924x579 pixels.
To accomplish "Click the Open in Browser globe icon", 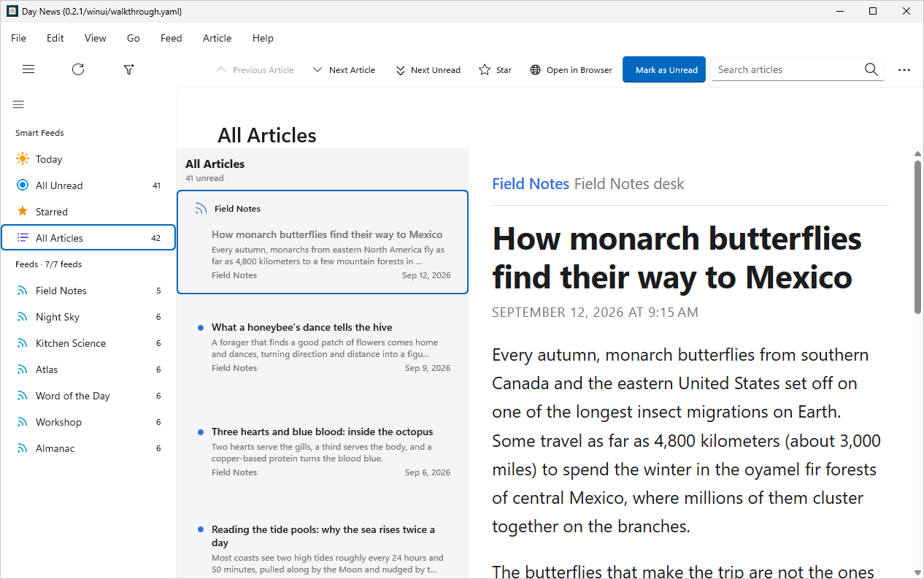I will (x=535, y=70).
